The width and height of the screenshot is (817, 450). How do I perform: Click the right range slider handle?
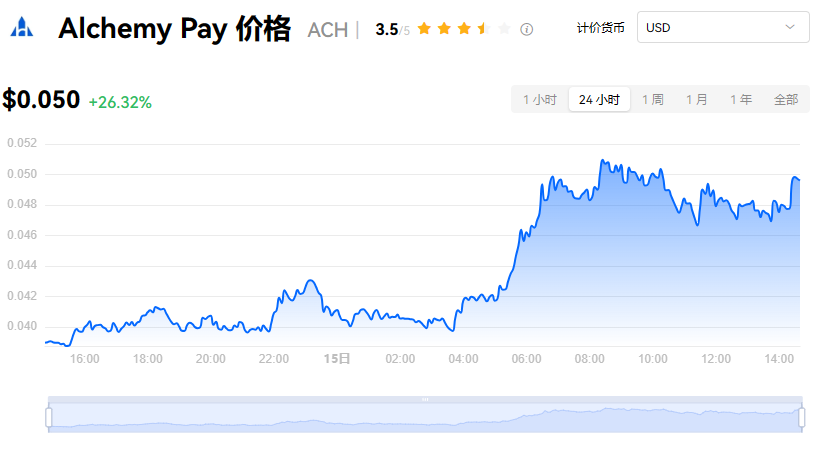pos(802,417)
